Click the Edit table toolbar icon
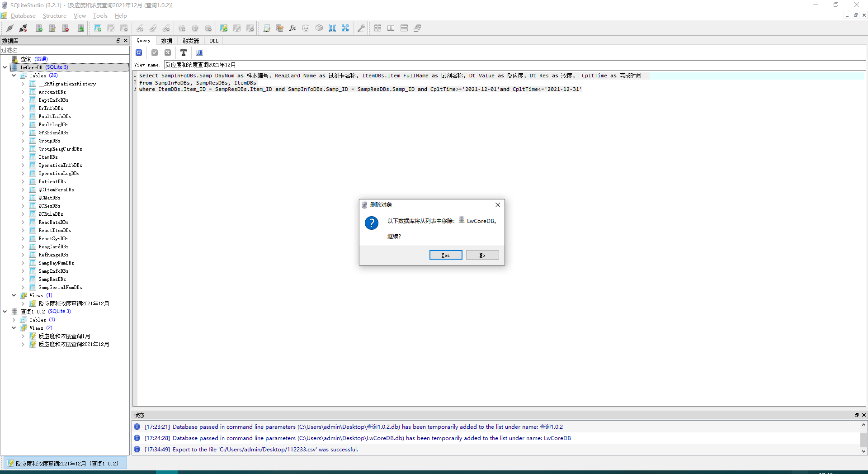 (111, 28)
